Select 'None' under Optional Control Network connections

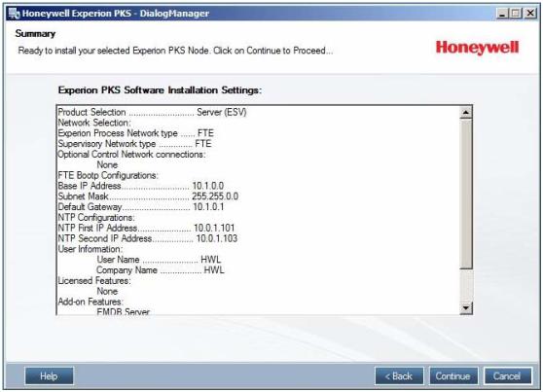(107, 164)
